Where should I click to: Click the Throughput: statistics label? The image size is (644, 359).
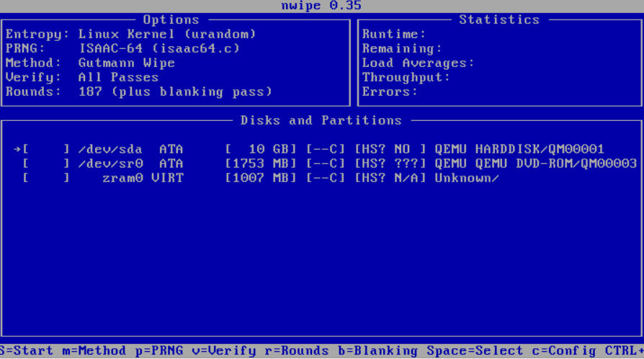[x=406, y=77]
